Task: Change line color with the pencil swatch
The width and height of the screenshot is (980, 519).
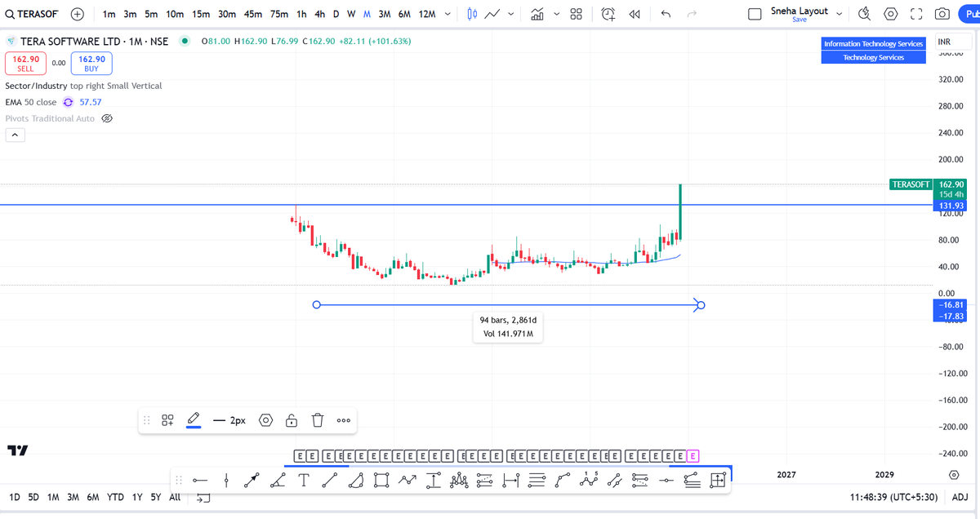Action: coord(194,420)
